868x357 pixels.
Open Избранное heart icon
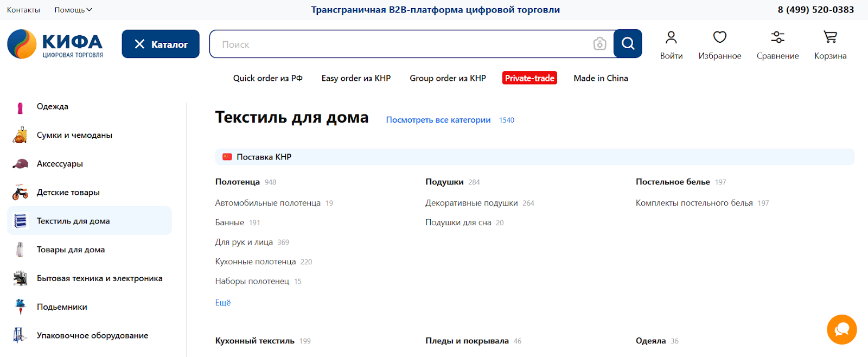[x=719, y=37]
